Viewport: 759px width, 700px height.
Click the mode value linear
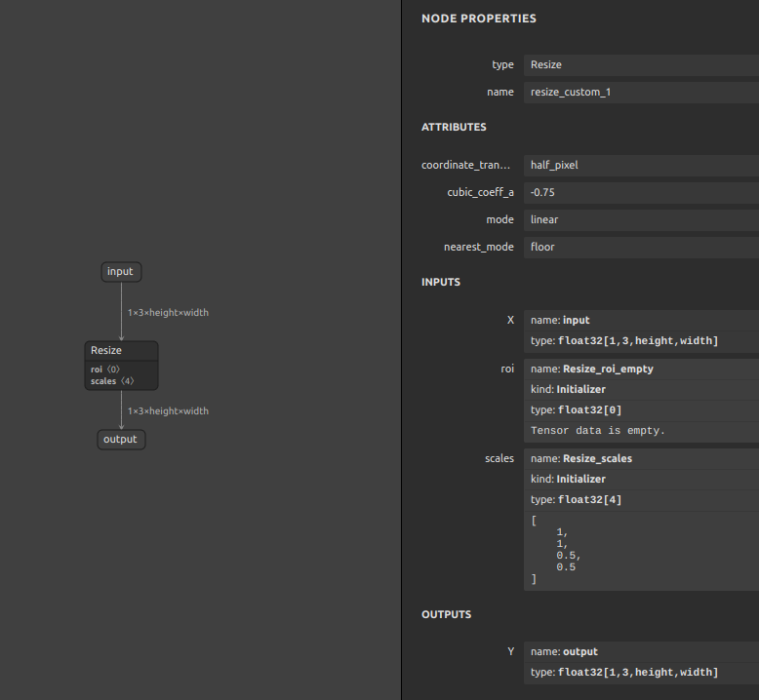(641, 219)
